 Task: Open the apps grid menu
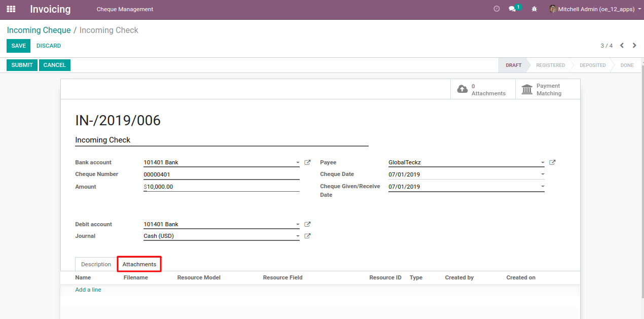(x=11, y=9)
